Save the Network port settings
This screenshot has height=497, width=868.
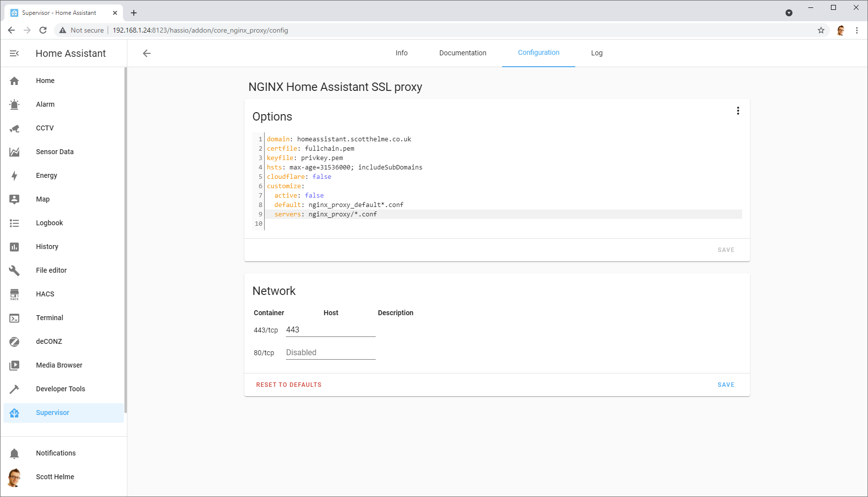pos(726,385)
